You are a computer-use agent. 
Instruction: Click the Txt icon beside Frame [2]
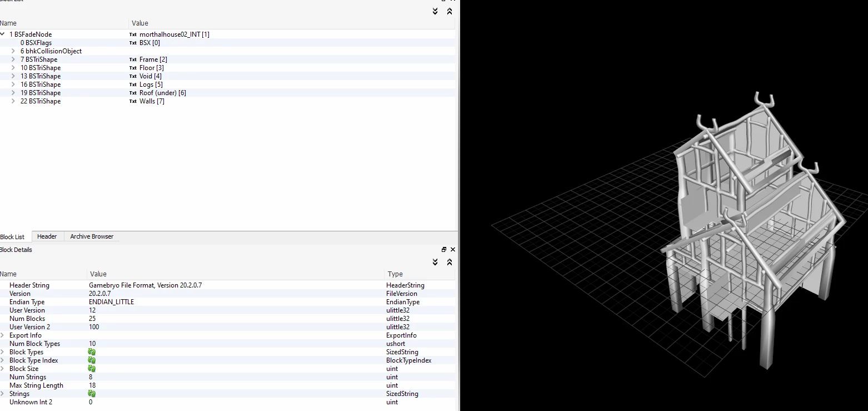(x=133, y=60)
